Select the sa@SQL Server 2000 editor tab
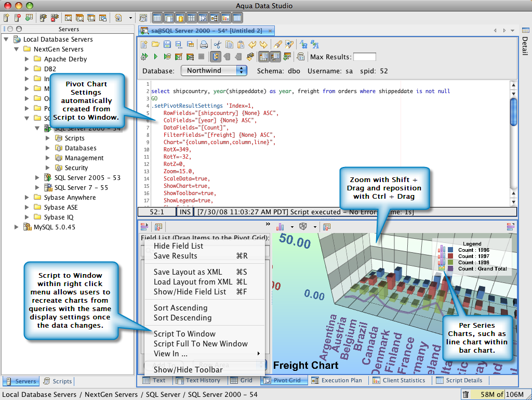 tap(206, 31)
